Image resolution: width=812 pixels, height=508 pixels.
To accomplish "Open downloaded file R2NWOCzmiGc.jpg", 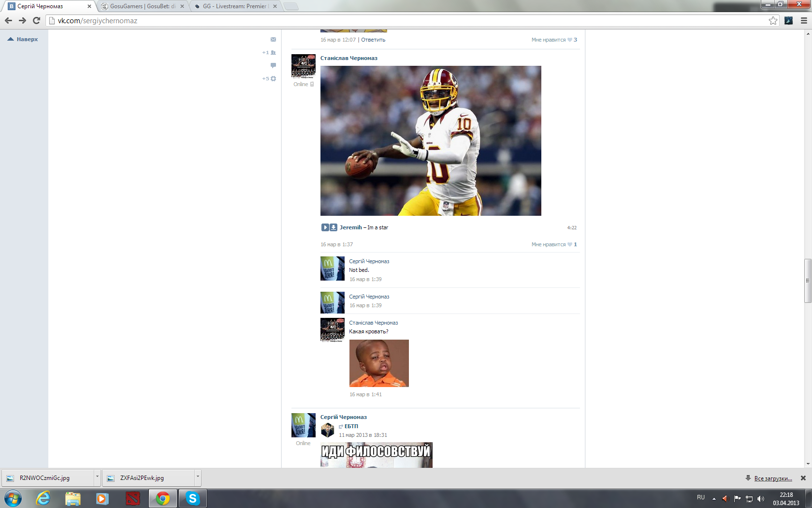I will pyautogui.click(x=48, y=478).
